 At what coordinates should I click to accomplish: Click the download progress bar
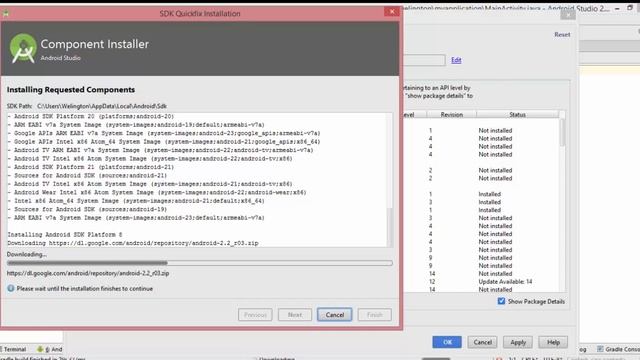coord(200,263)
